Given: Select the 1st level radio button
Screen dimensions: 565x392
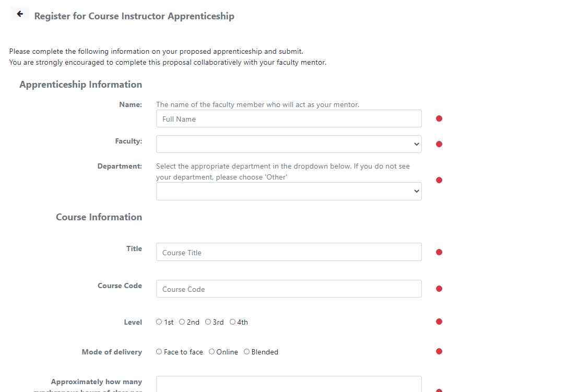Looking at the screenshot, I should [159, 322].
